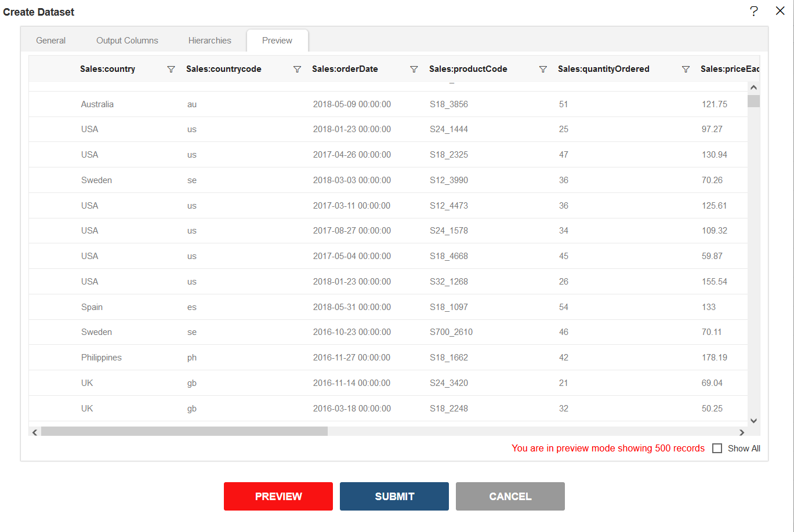Close the Create Dataset dialog
Image resolution: width=794 pixels, height=532 pixels.
click(780, 11)
